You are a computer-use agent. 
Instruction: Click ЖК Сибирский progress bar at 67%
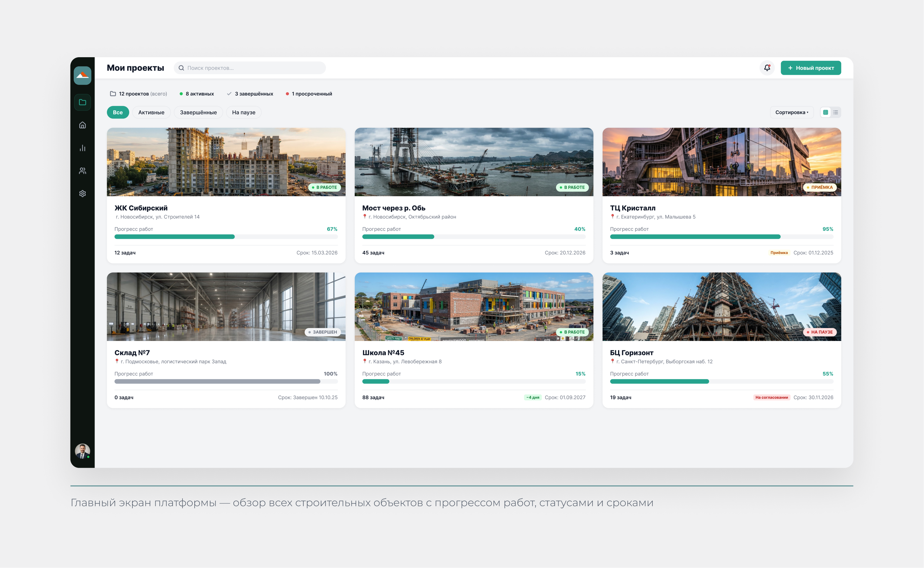tap(226, 237)
